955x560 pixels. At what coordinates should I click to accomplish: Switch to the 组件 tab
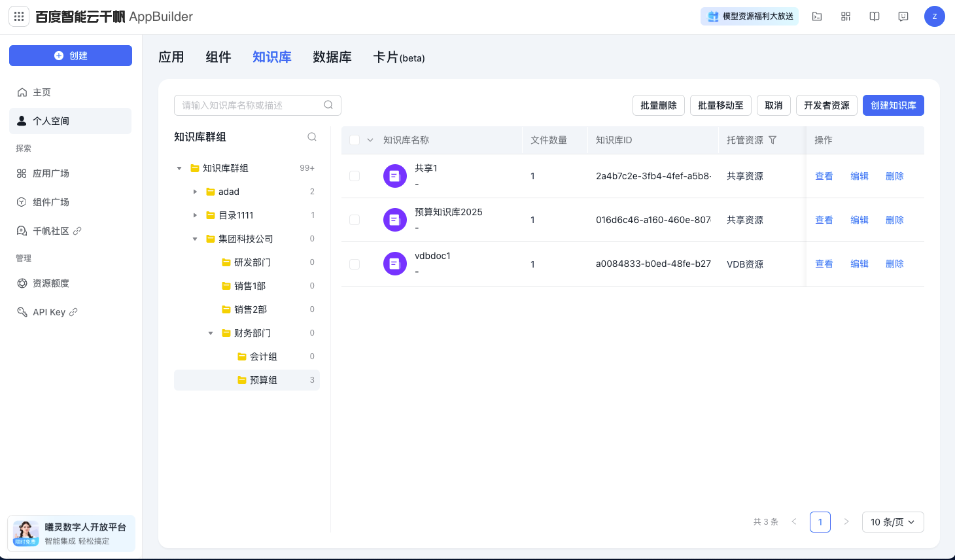218,57
